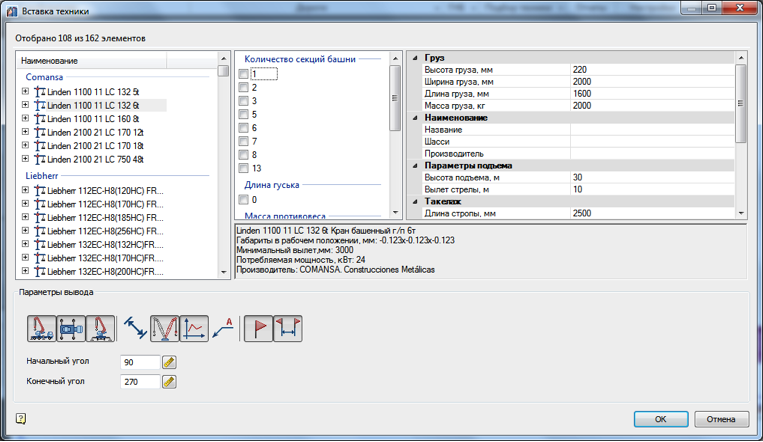Click the Ширина груза value 2000
The image size is (763, 442).
coord(652,82)
